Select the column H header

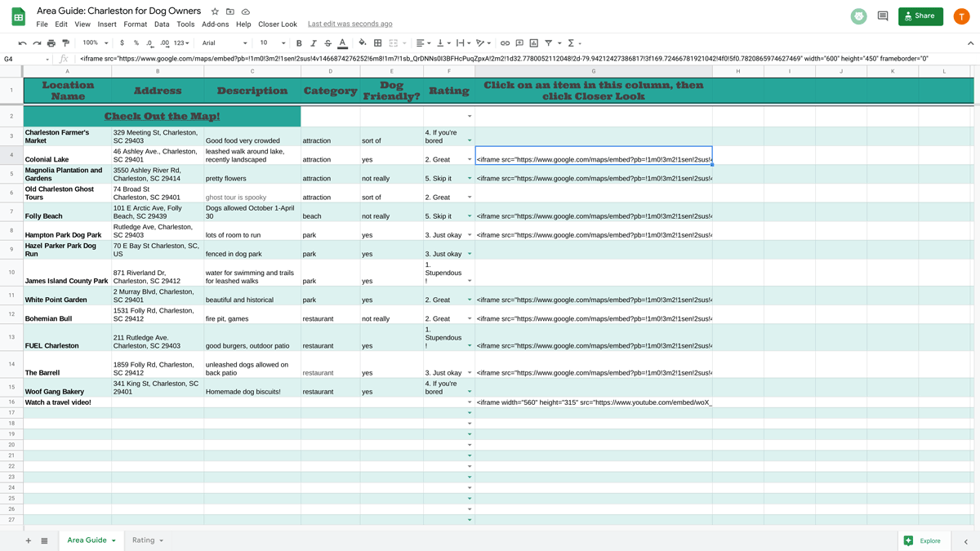click(737, 72)
